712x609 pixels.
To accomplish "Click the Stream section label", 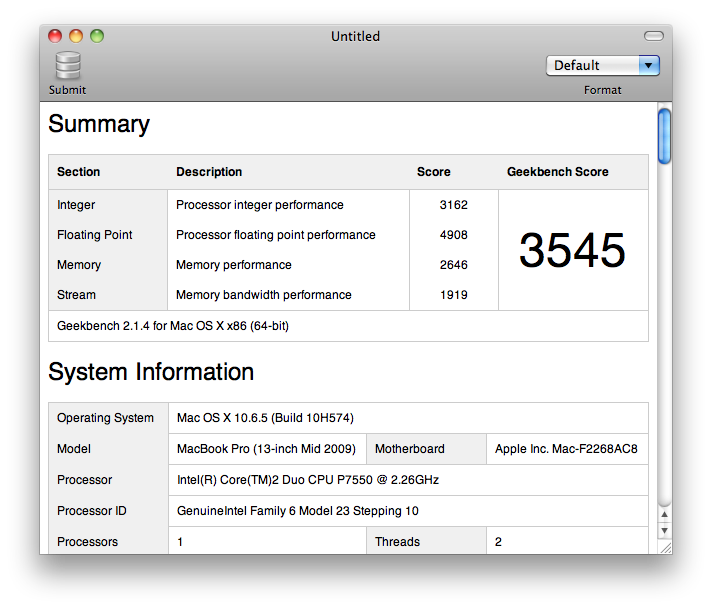I will [76, 295].
